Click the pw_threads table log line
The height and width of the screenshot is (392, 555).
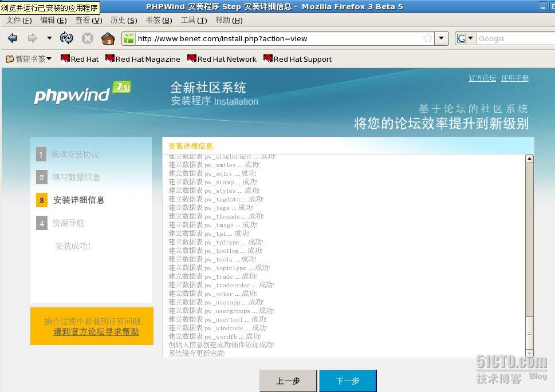(216, 216)
